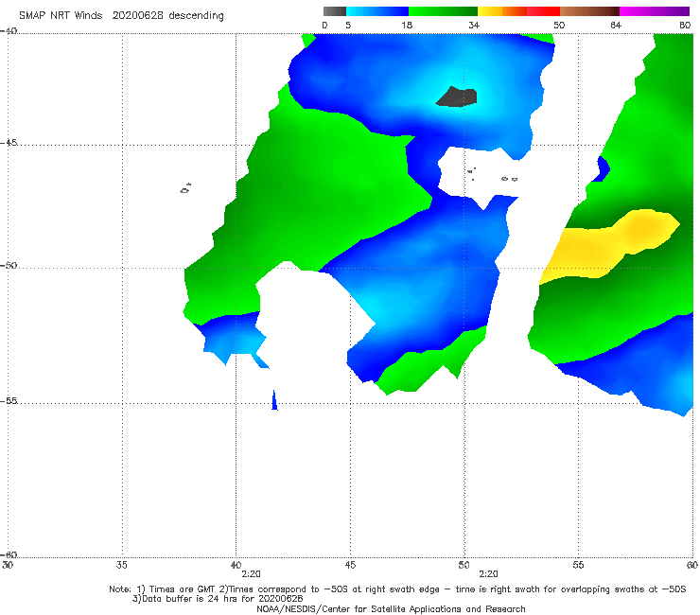The image size is (700, 615).
Task: Click the "Data buffer is 24 hrs" note
Action: (x=218, y=599)
